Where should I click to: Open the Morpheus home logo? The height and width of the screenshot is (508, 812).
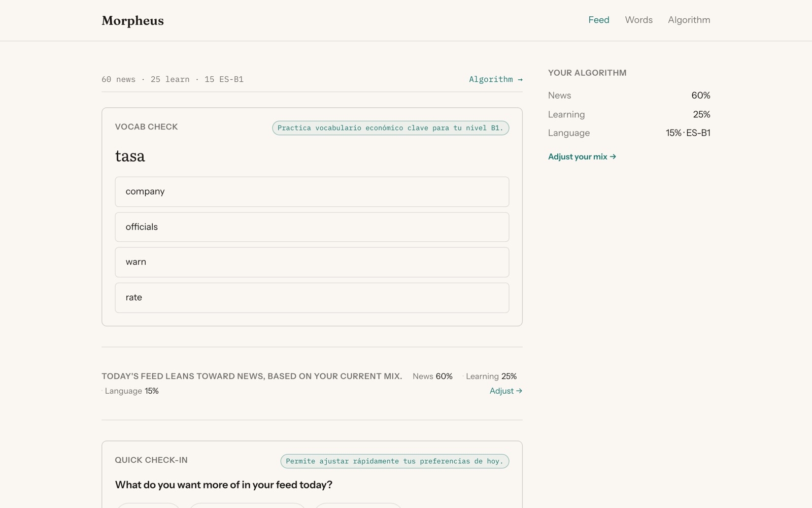(x=132, y=20)
